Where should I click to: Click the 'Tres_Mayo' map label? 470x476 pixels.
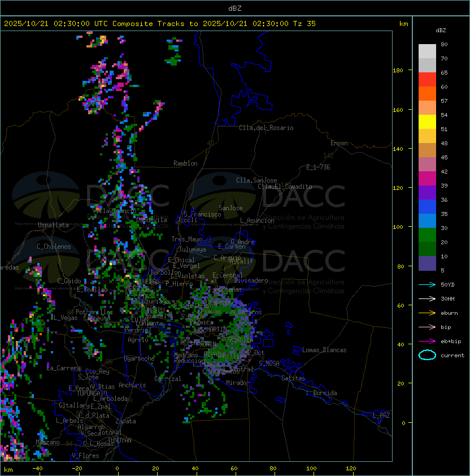(x=186, y=239)
